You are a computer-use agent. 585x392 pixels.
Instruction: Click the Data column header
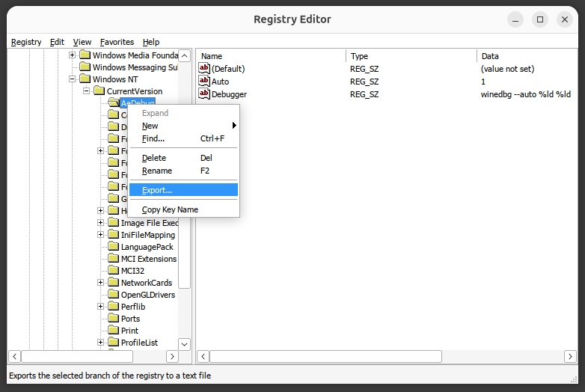pyautogui.click(x=527, y=56)
